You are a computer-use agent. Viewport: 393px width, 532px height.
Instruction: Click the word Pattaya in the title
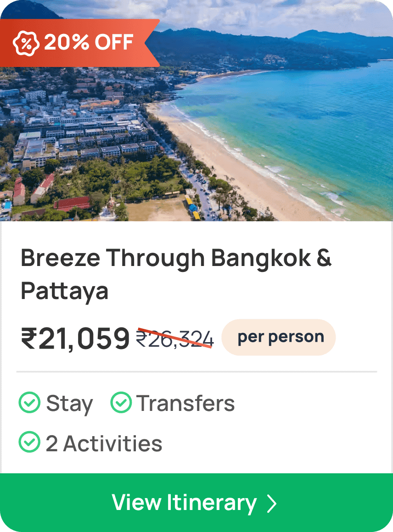coord(65,291)
